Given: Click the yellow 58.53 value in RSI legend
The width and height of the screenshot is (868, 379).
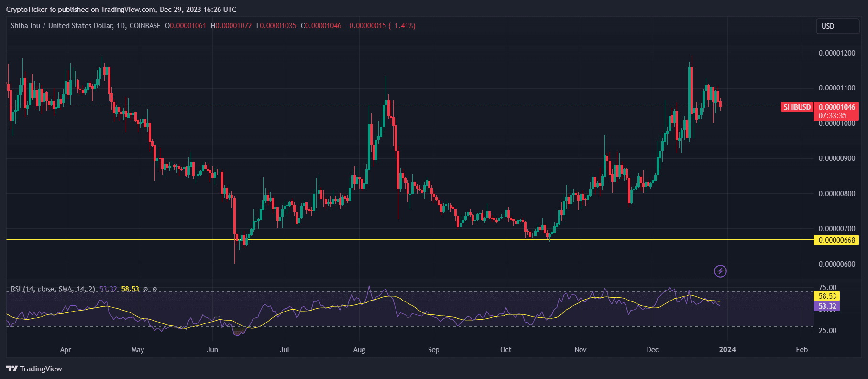Looking at the screenshot, I should [130, 289].
